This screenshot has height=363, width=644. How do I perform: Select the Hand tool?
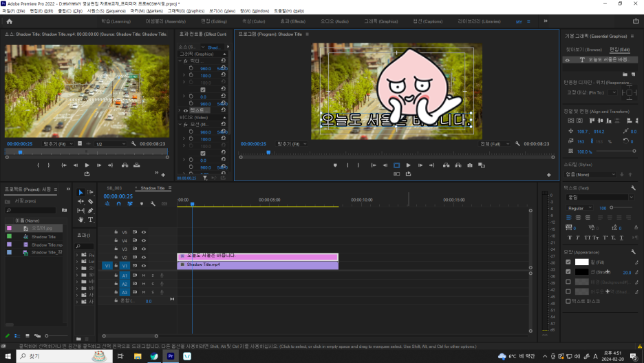pos(80,220)
